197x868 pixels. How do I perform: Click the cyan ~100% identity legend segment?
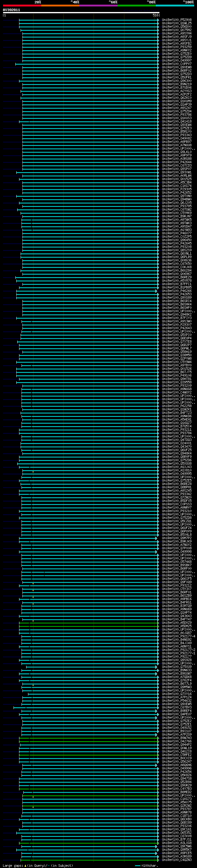(x=175, y=6)
